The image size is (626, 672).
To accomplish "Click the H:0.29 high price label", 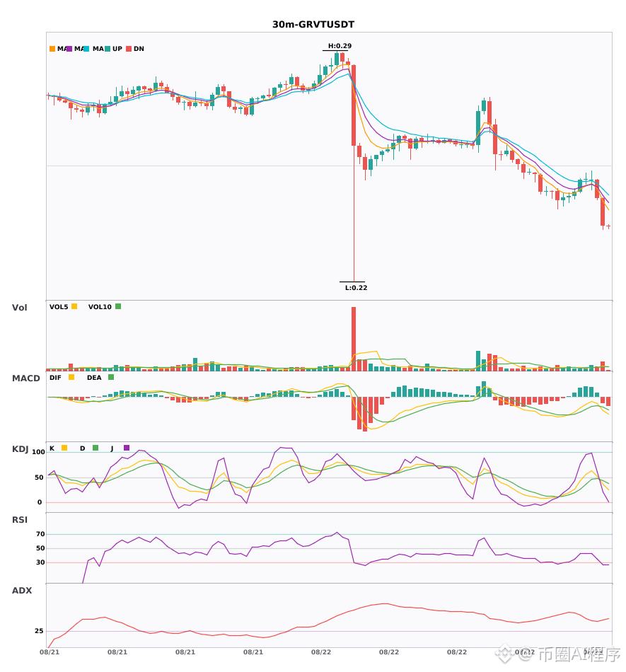I will [340, 46].
